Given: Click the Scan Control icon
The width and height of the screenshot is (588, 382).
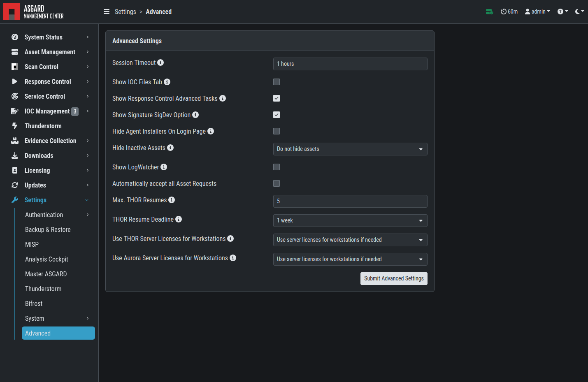Looking at the screenshot, I should pyautogui.click(x=15, y=67).
